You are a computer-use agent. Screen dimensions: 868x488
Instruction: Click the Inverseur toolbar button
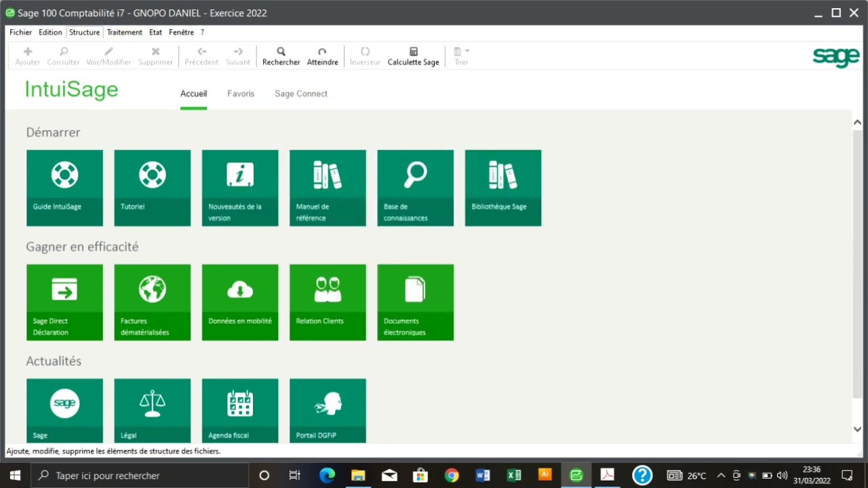pos(365,56)
